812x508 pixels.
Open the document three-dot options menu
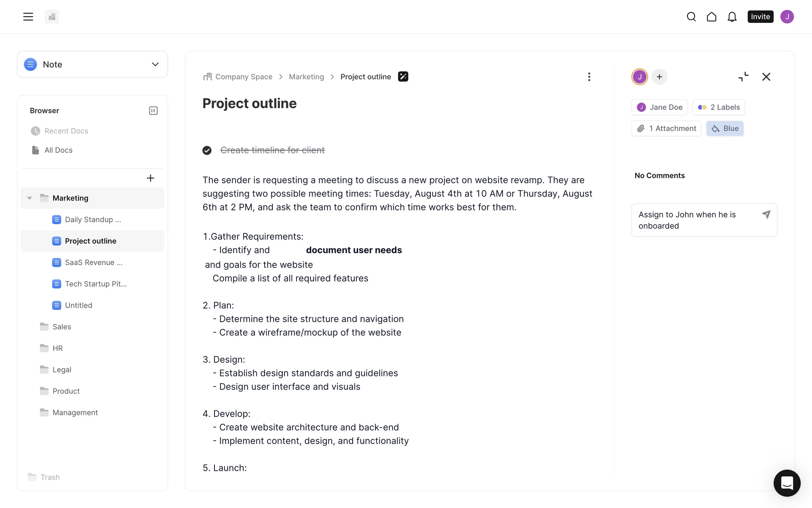(x=589, y=77)
